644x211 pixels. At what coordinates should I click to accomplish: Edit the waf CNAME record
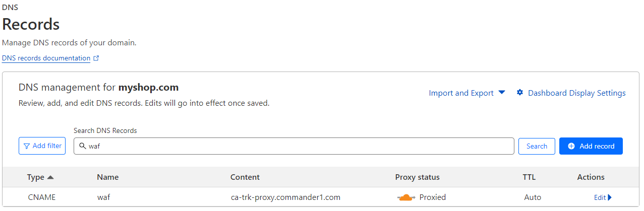point(600,197)
